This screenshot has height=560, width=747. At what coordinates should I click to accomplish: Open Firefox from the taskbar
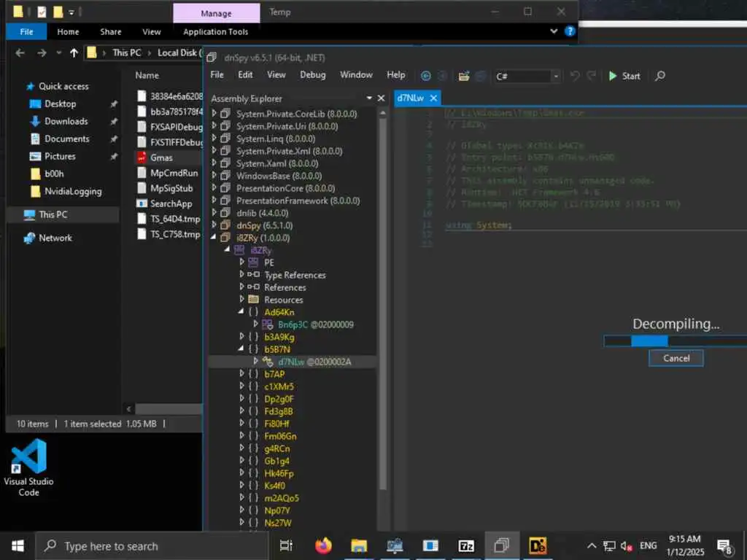[323, 545]
